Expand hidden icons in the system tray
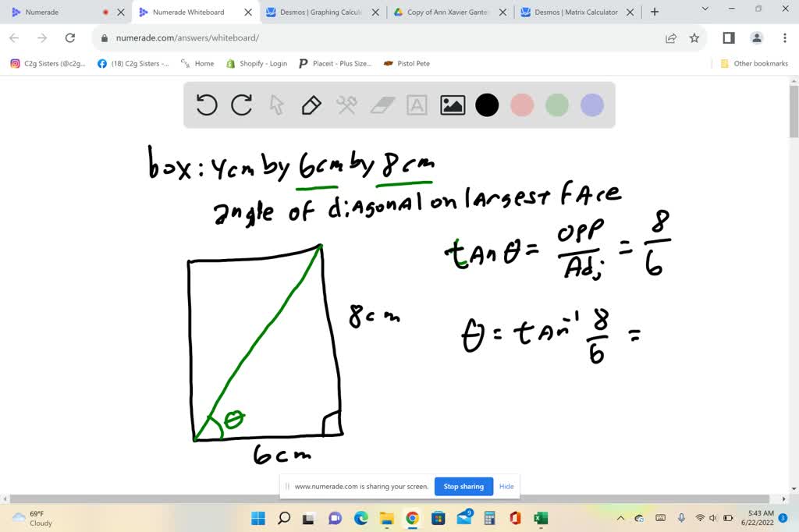Viewport: 799px width, 532px height. (x=620, y=517)
